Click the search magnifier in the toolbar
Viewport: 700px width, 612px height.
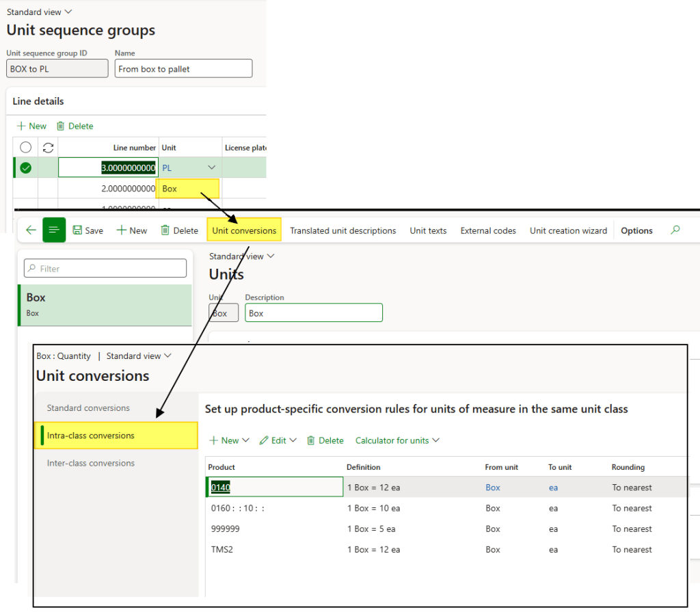675,230
